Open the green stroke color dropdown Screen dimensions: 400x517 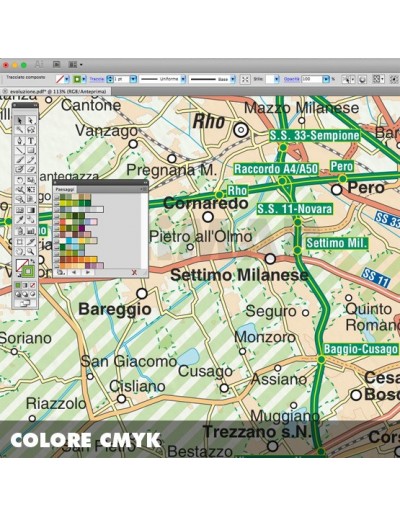tap(84, 79)
